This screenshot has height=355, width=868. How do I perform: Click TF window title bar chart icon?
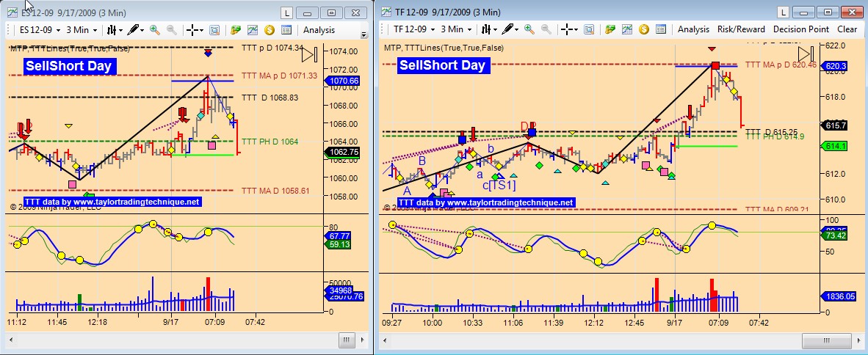click(386, 12)
